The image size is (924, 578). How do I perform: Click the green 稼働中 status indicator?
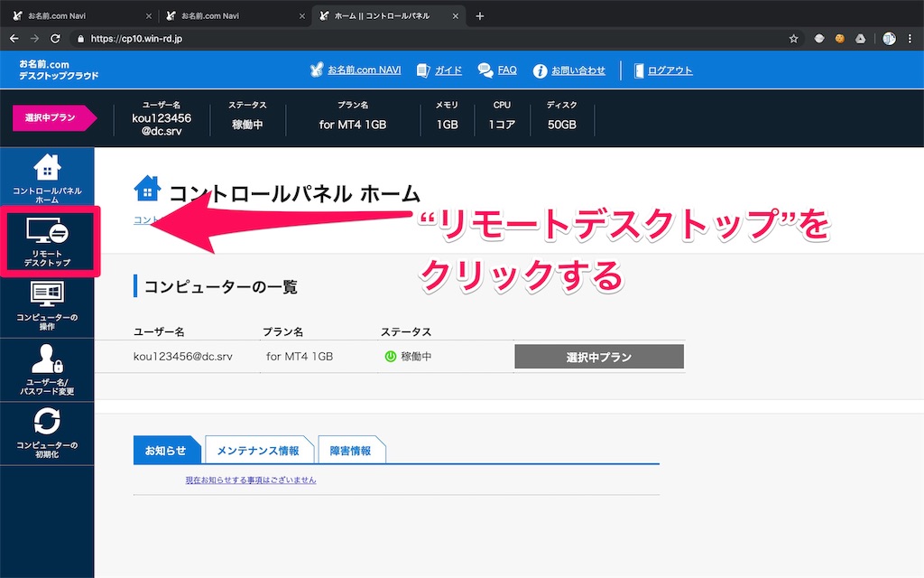coord(389,356)
